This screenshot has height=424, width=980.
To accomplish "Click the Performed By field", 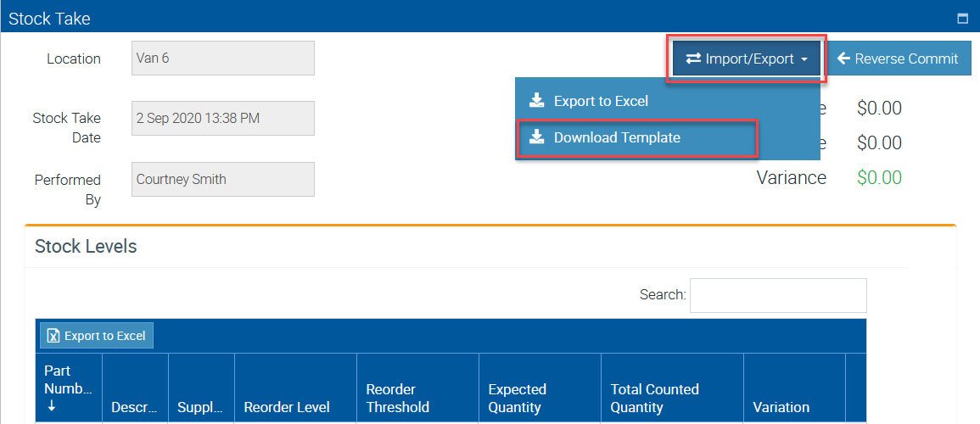I will (x=223, y=180).
